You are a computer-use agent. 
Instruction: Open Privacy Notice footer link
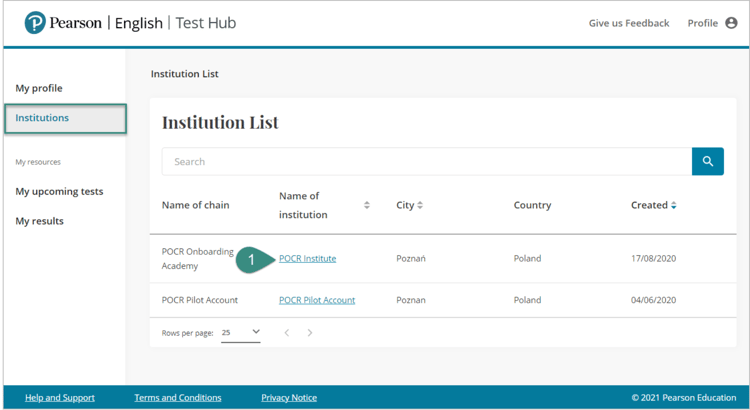tap(289, 398)
